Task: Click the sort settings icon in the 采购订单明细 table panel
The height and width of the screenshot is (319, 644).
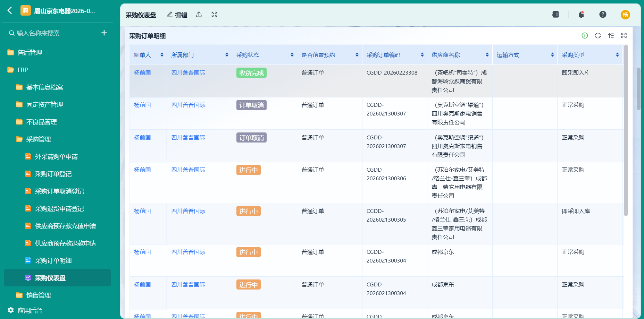Action: coord(611,35)
